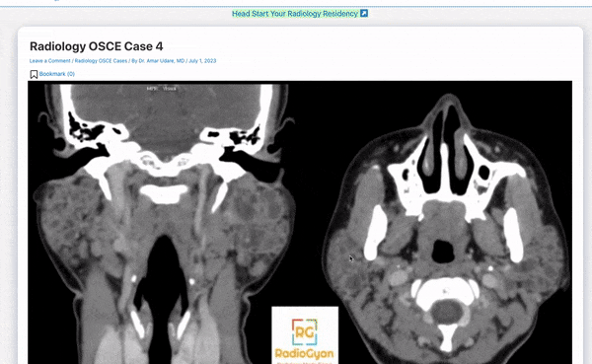Image resolution: width=592 pixels, height=364 pixels.
Task: Click the spinal canal in axial view
Action: pyautogui.click(x=447, y=313)
